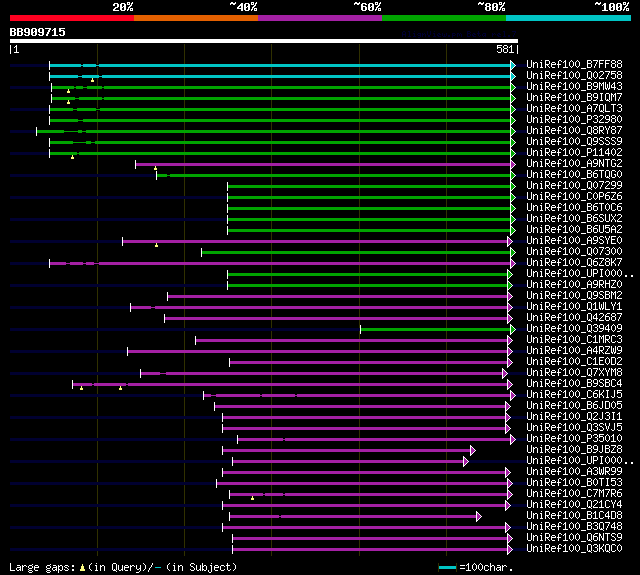Click the cyan arrowhead ending the UniRef100_B7FF88 bar
Image resolution: width=640 pixels, height=575 pixels.
[x=513, y=65]
